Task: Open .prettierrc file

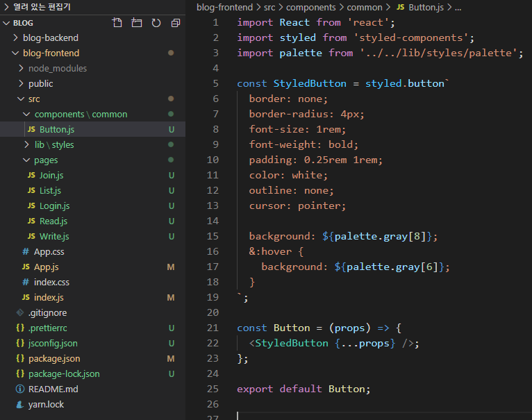Action: [x=92, y=328]
